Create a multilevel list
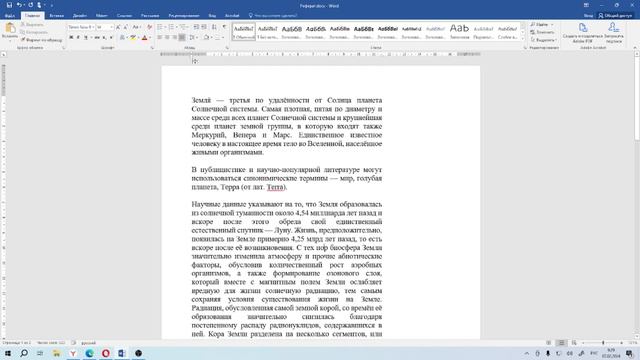Viewport: 640px width, 360px height. (183, 27)
